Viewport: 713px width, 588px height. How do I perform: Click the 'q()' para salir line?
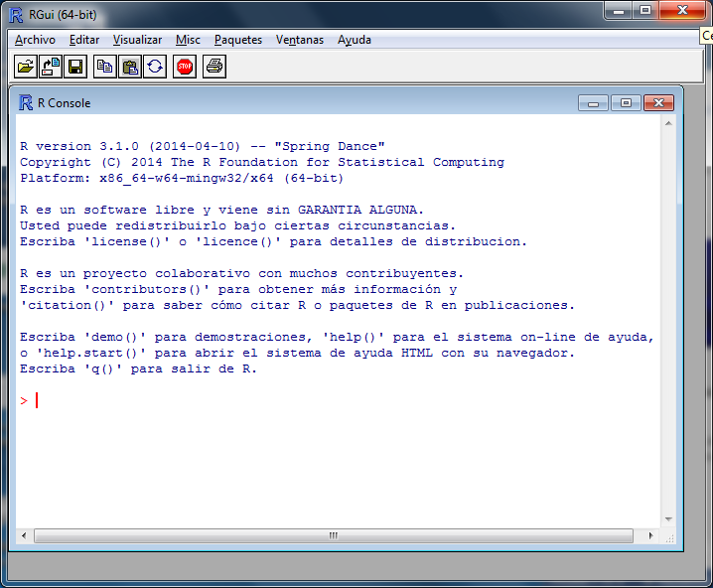tap(138, 368)
